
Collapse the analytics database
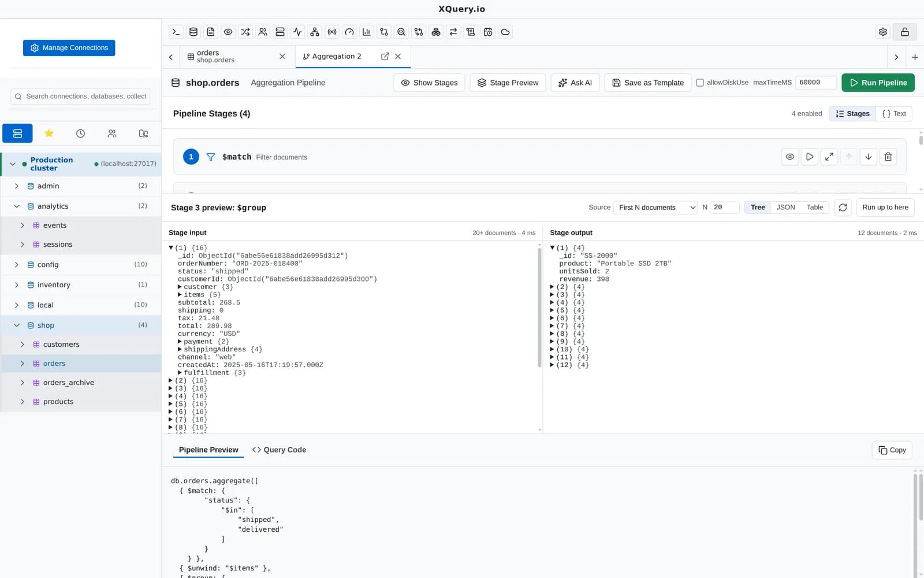coord(17,206)
